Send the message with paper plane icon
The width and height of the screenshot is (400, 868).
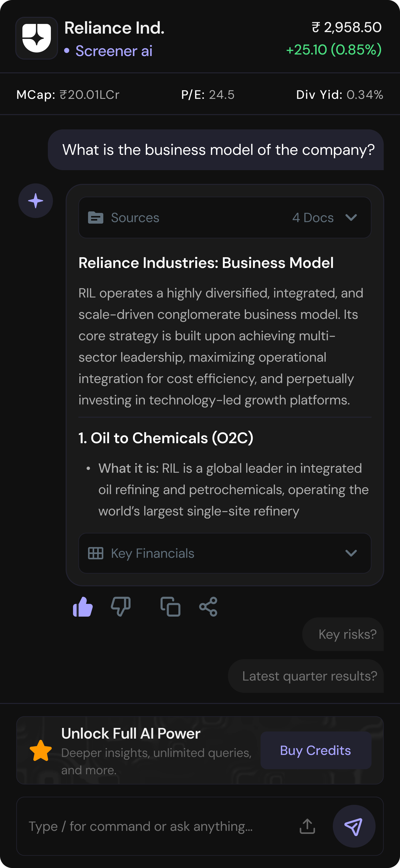[353, 826]
